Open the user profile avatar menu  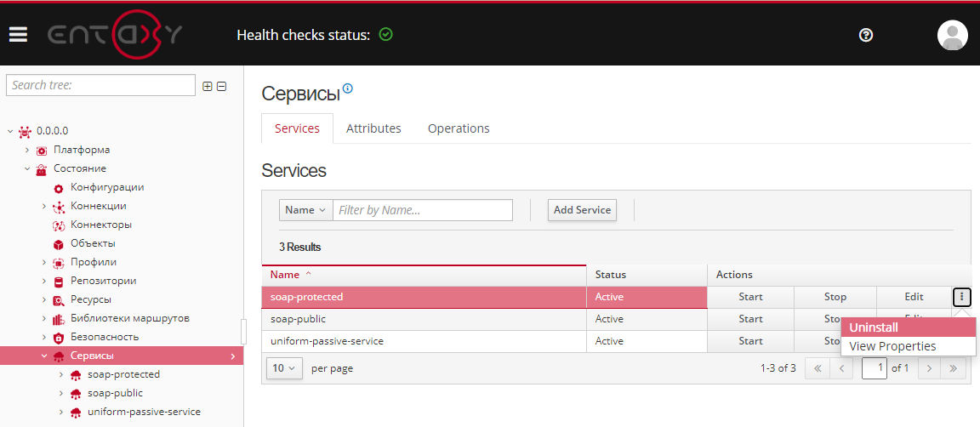pyautogui.click(x=952, y=35)
